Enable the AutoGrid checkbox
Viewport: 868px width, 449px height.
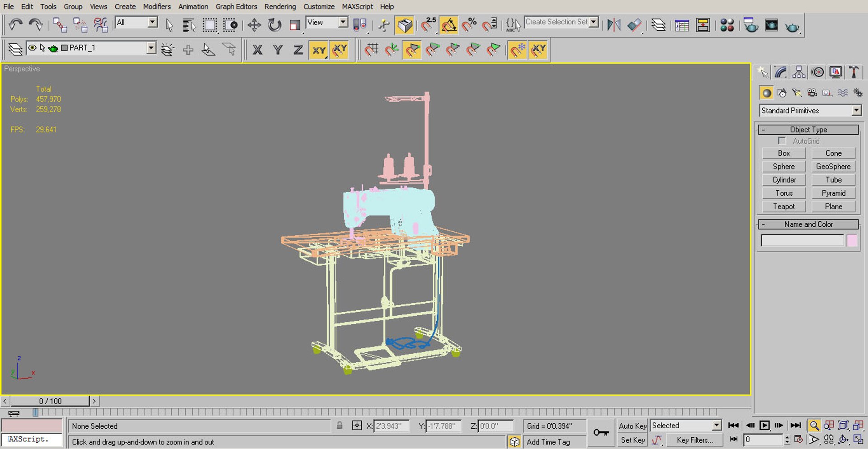coord(782,140)
